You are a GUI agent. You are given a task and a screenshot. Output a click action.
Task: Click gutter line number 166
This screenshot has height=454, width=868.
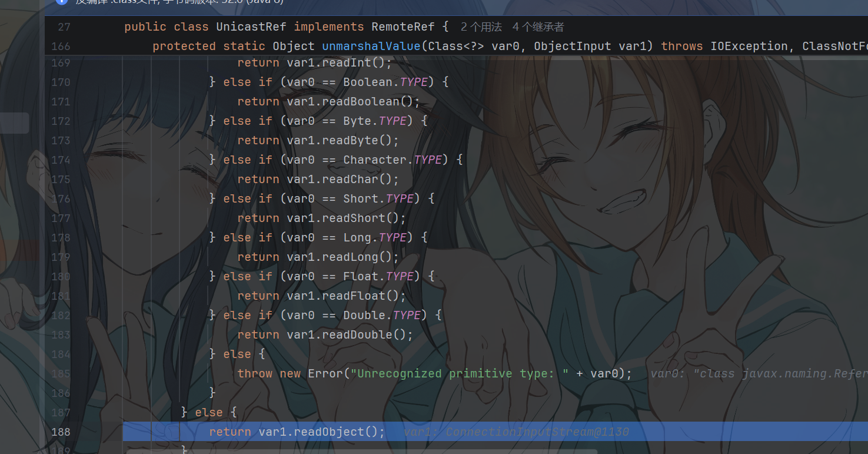point(61,46)
